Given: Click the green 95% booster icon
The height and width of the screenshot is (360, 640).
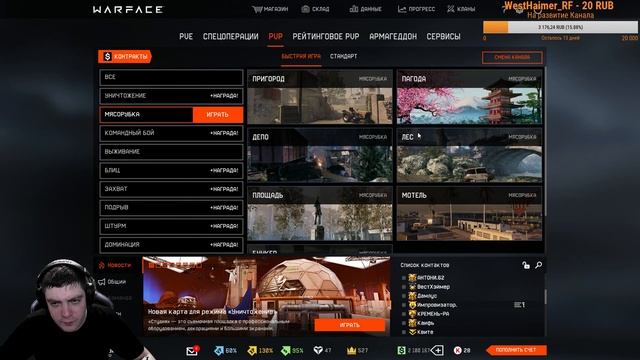Looking at the screenshot, I should pyautogui.click(x=286, y=350).
